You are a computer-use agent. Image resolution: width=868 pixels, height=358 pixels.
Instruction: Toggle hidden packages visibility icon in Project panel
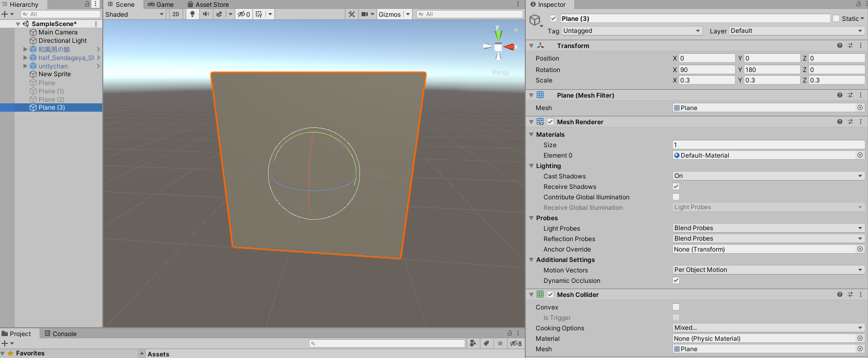pos(516,343)
